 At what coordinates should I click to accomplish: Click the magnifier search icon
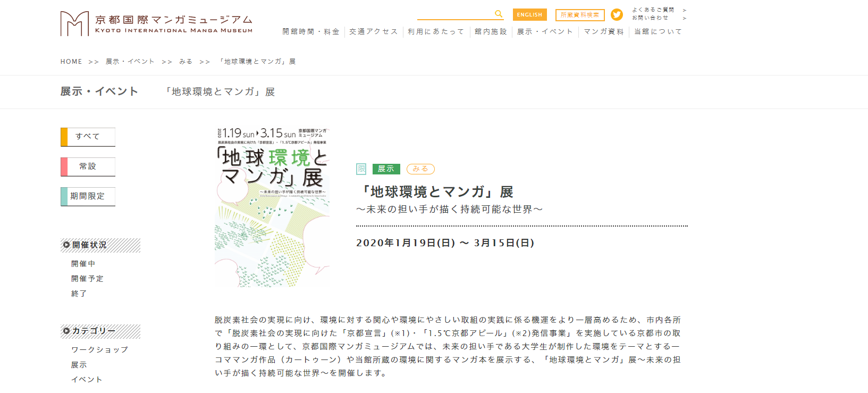coord(498,14)
